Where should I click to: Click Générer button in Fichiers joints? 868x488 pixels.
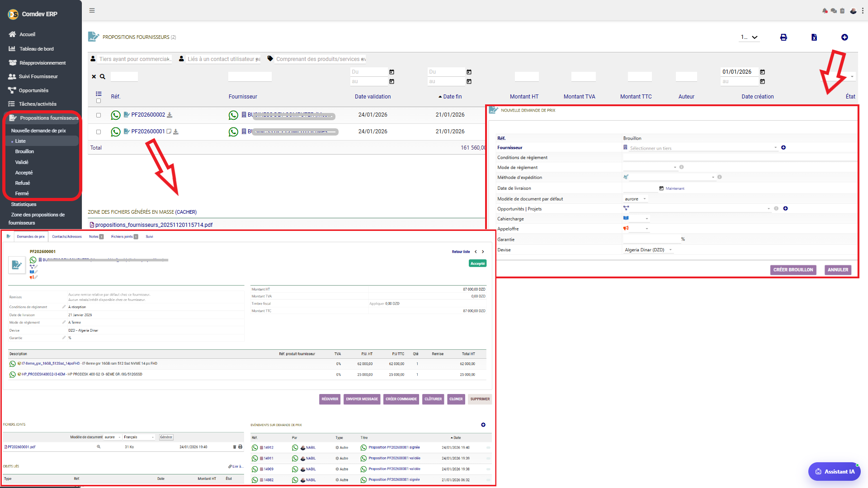(166, 437)
